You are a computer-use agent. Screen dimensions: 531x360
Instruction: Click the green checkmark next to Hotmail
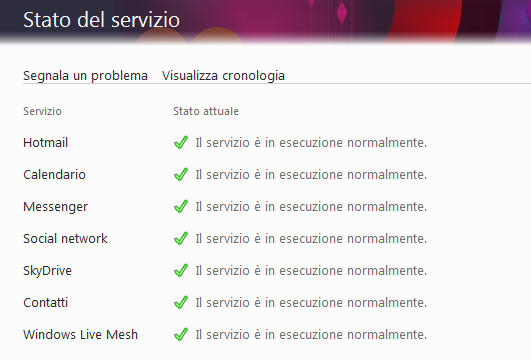click(181, 142)
